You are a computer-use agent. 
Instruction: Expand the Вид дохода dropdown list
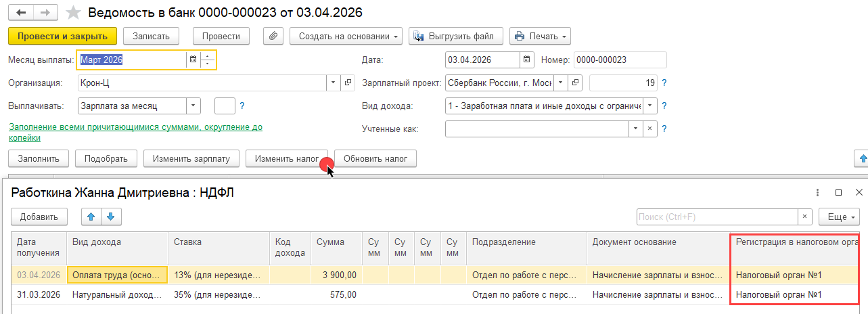click(x=649, y=106)
